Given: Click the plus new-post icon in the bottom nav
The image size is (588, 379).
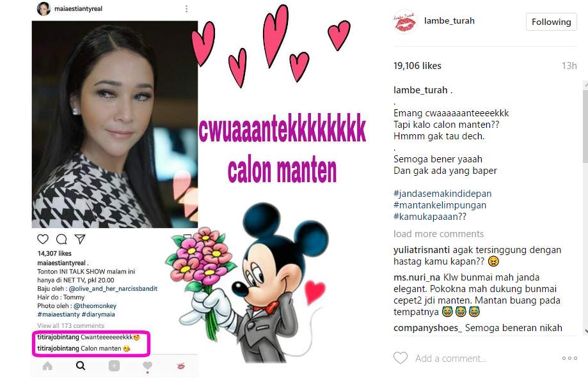Looking at the screenshot, I should click(x=114, y=366).
